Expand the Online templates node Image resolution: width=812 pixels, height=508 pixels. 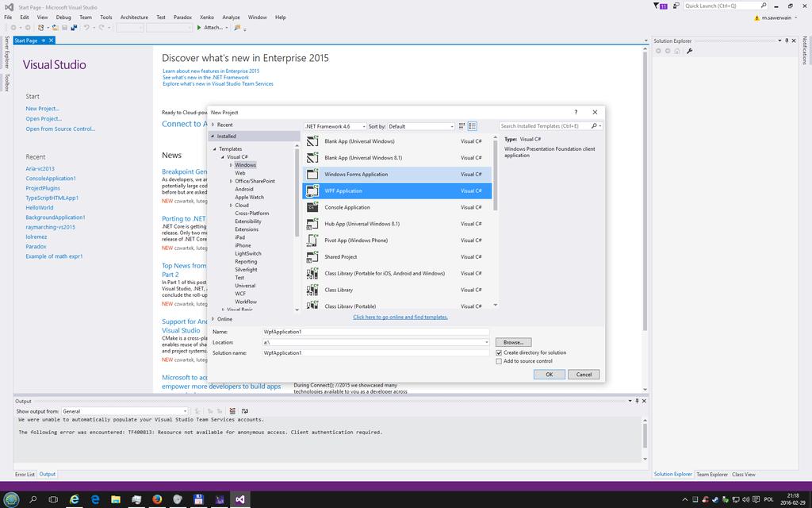(x=213, y=319)
